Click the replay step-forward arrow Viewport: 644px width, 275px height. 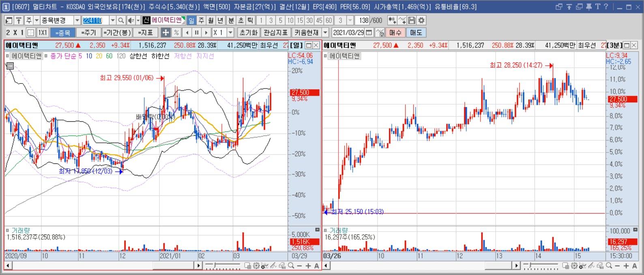coord(206,32)
